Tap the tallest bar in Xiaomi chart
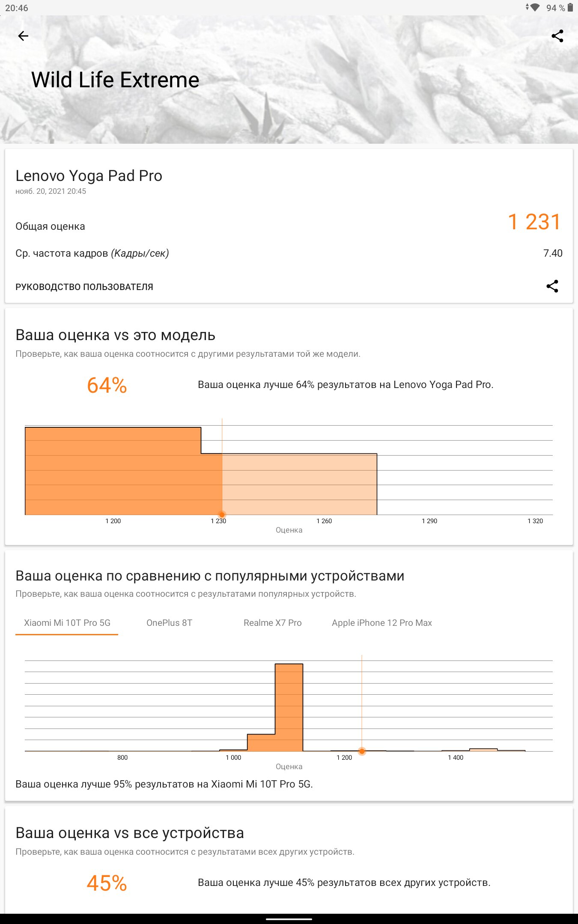578x924 pixels. [x=289, y=708]
